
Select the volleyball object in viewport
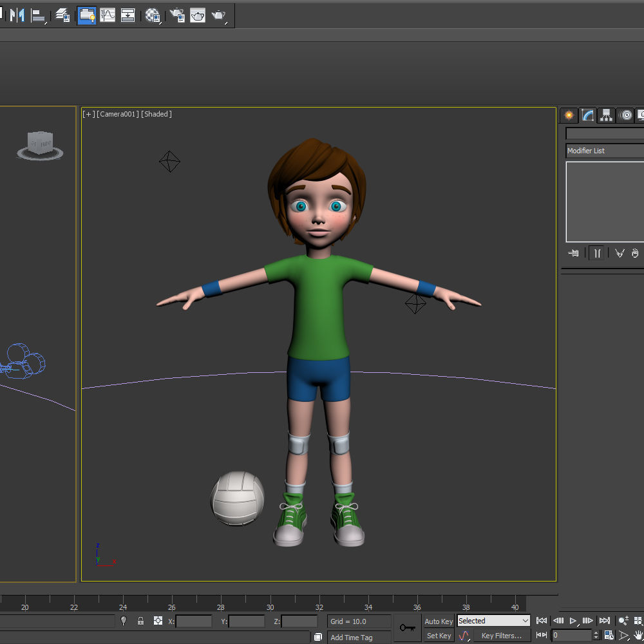238,498
